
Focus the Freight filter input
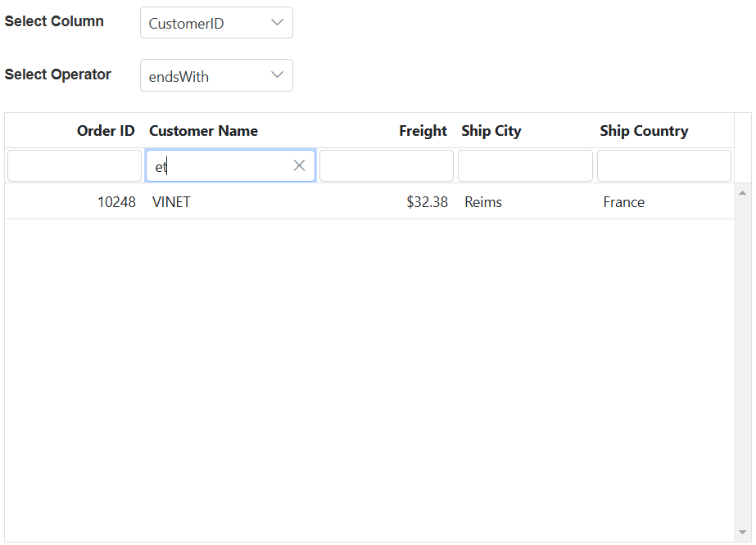point(386,166)
